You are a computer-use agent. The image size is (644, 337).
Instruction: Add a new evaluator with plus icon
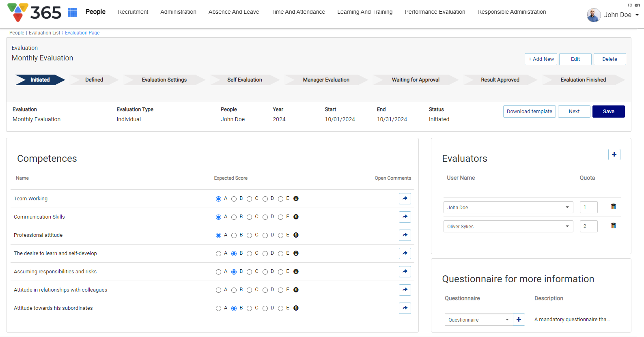click(x=614, y=155)
